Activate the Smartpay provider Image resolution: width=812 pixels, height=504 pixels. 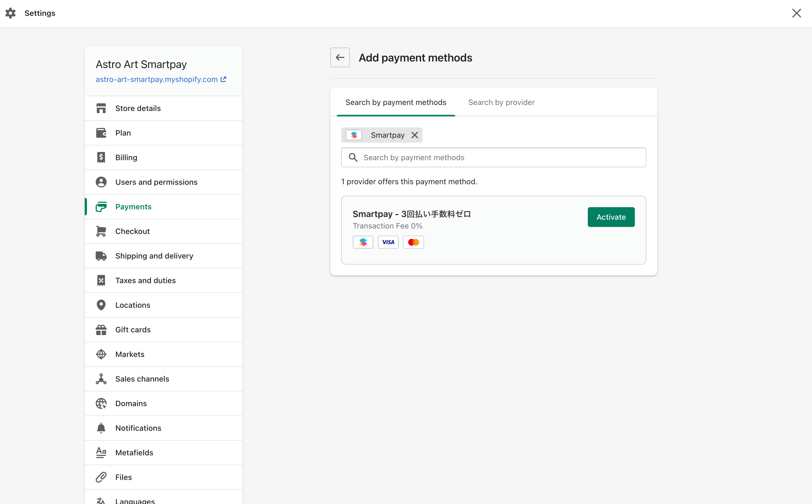point(611,217)
